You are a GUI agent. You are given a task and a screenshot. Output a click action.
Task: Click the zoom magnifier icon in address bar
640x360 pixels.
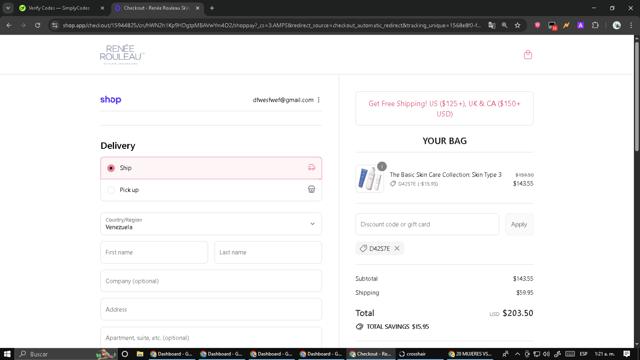click(x=504, y=25)
